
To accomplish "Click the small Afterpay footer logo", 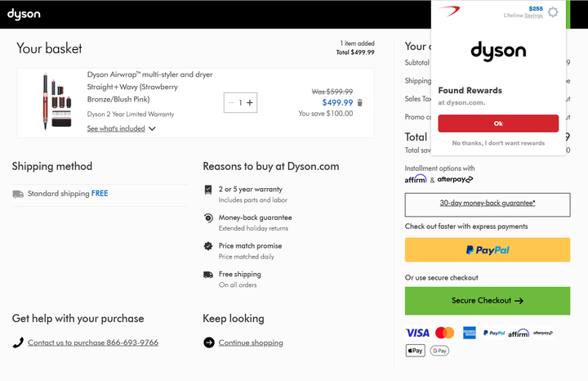I will click(x=543, y=333).
